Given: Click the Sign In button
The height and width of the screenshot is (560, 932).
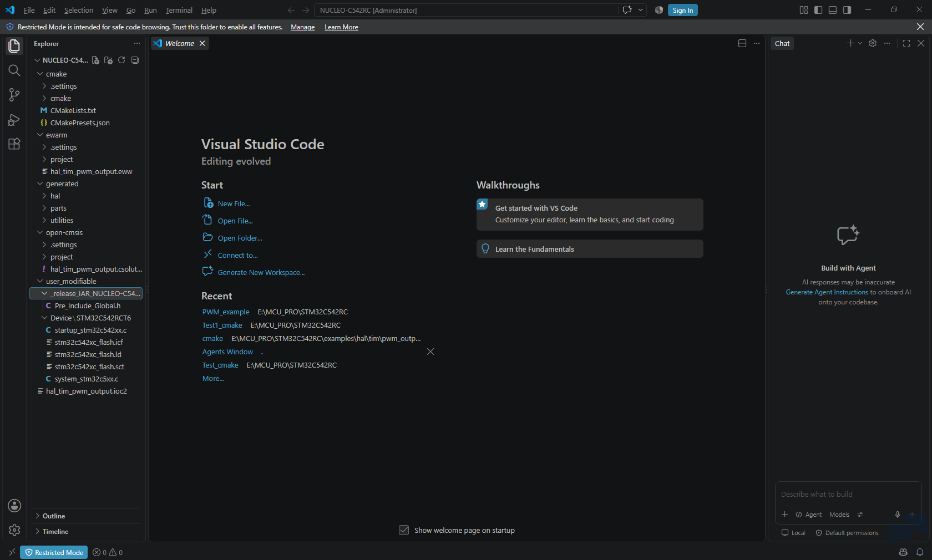Looking at the screenshot, I should click(x=682, y=10).
